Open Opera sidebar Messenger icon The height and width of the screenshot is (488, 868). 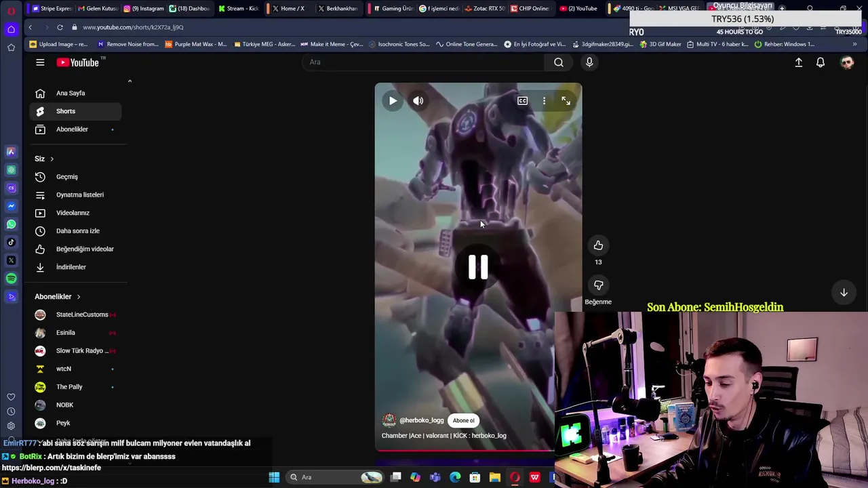click(x=11, y=206)
